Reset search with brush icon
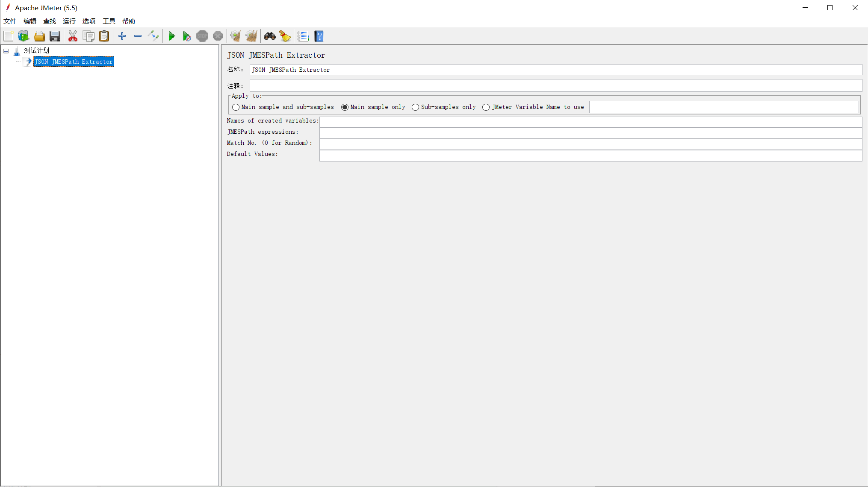Viewport: 868px width, 487px height. pos(285,36)
